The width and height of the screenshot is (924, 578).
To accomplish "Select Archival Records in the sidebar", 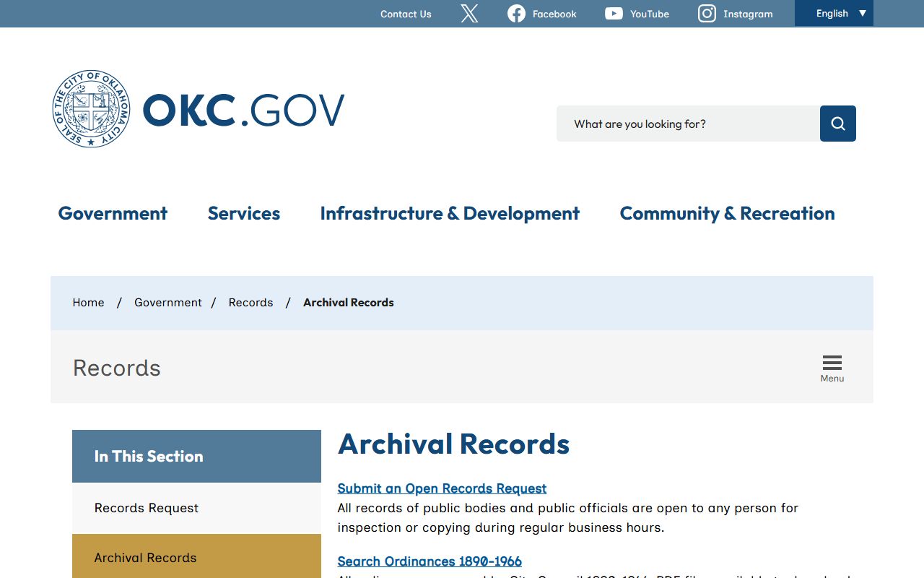I will click(x=196, y=556).
